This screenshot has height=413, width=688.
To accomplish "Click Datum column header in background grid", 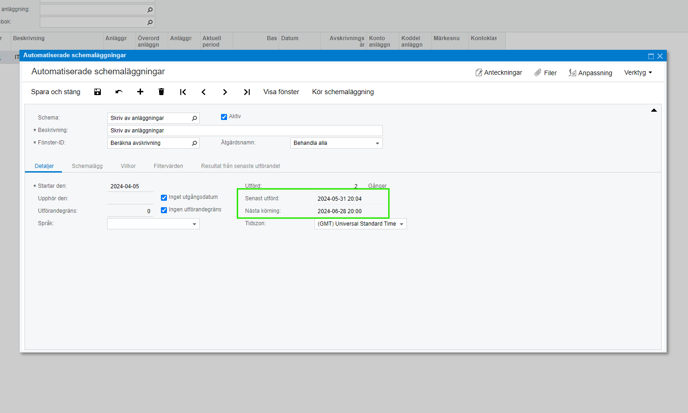I will point(290,39).
